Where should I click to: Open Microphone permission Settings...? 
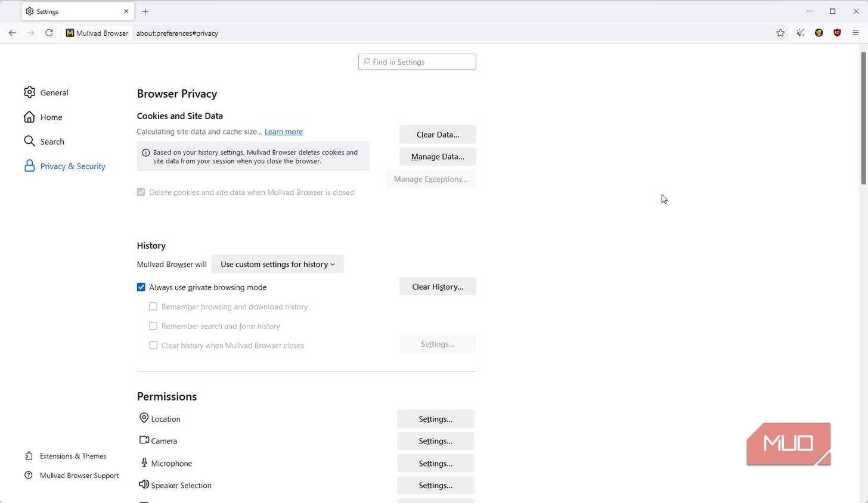436,463
